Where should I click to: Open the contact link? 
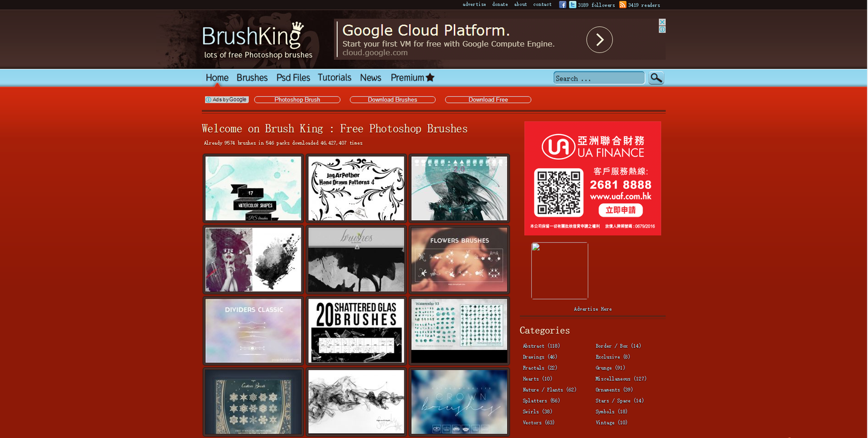(x=542, y=4)
